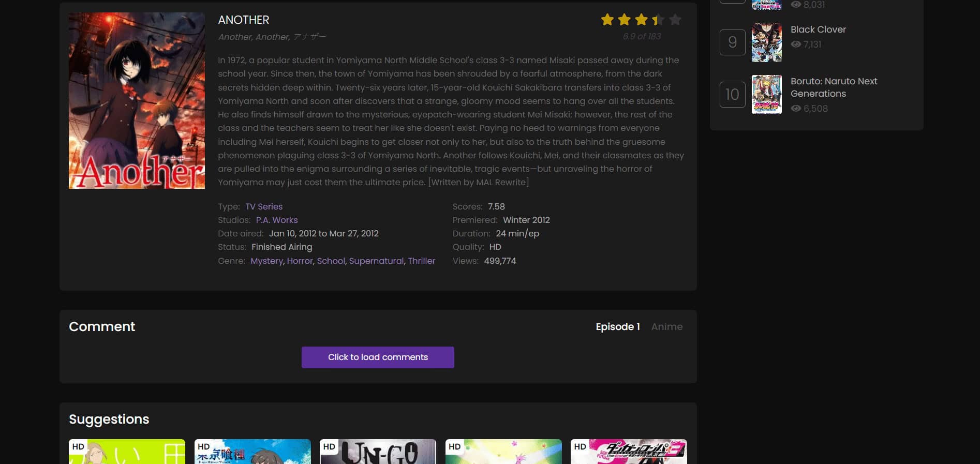Browse the Thriller genre

point(421,261)
